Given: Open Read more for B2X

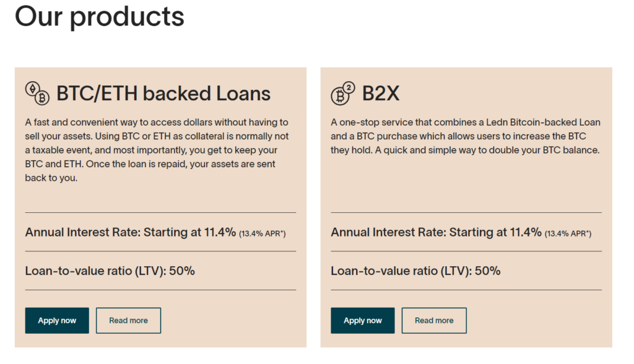Looking at the screenshot, I should tap(434, 320).
